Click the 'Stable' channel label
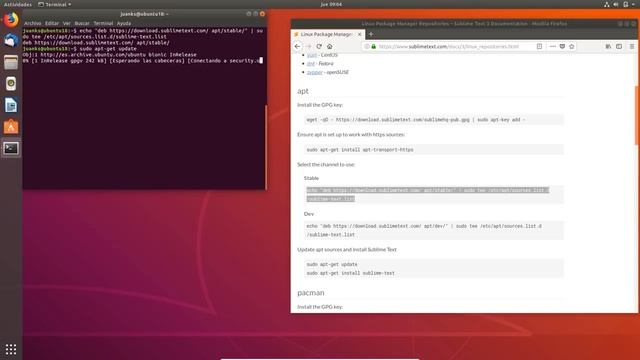Image resolution: width=640 pixels, height=360 pixels. tap(311, 178)
